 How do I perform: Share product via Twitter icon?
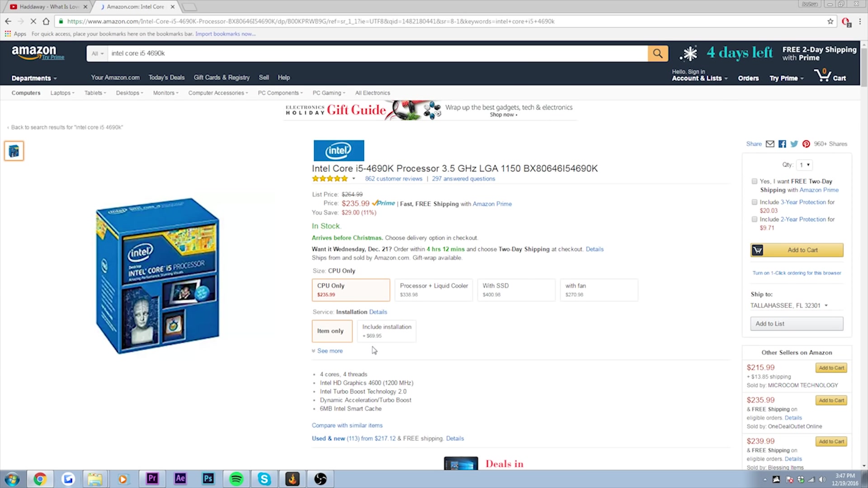(x=794, y=144)
